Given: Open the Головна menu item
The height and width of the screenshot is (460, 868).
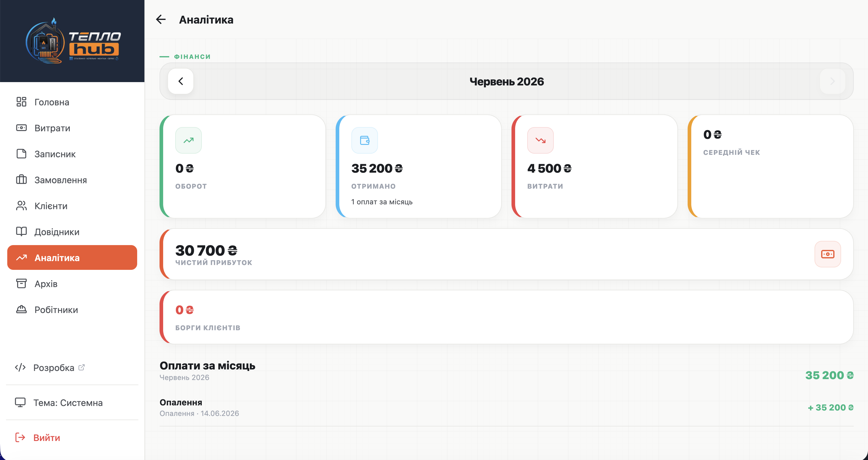Looking at the screenshot, I should point(72,102).
